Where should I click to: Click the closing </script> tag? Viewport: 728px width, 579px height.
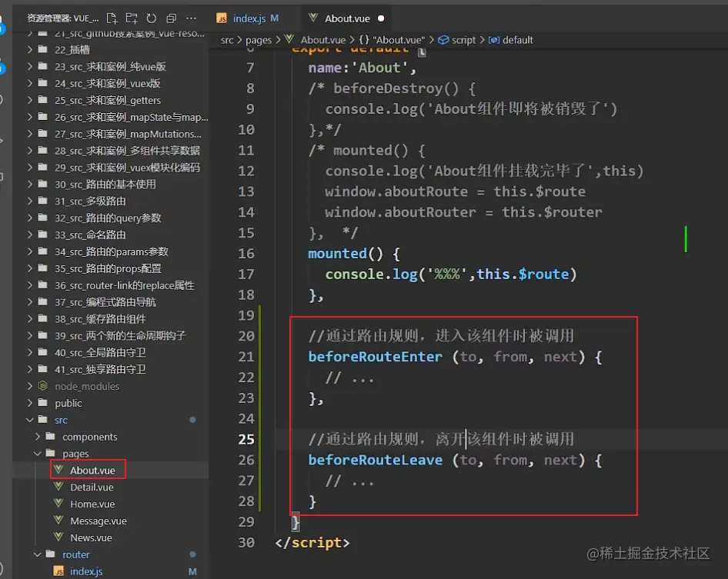[312, 542]
